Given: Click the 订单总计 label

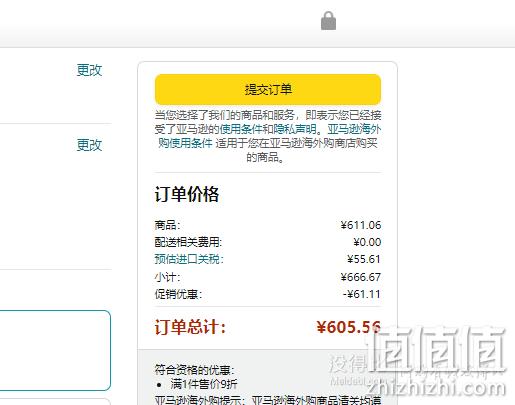Looking at the screenshot, I should click(190, 327).
